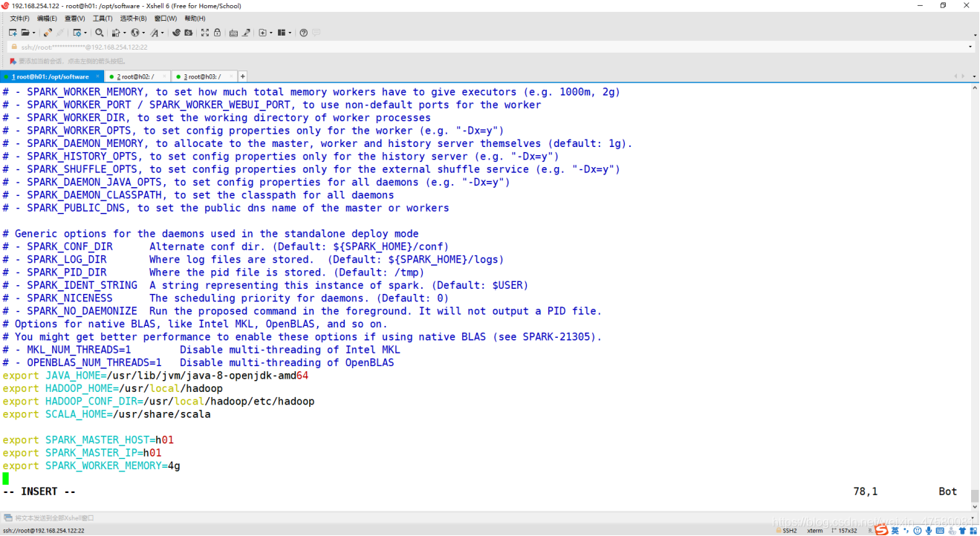Click the IME soft keyboard icon
980x536 pixels.
[x=940, y=531]
